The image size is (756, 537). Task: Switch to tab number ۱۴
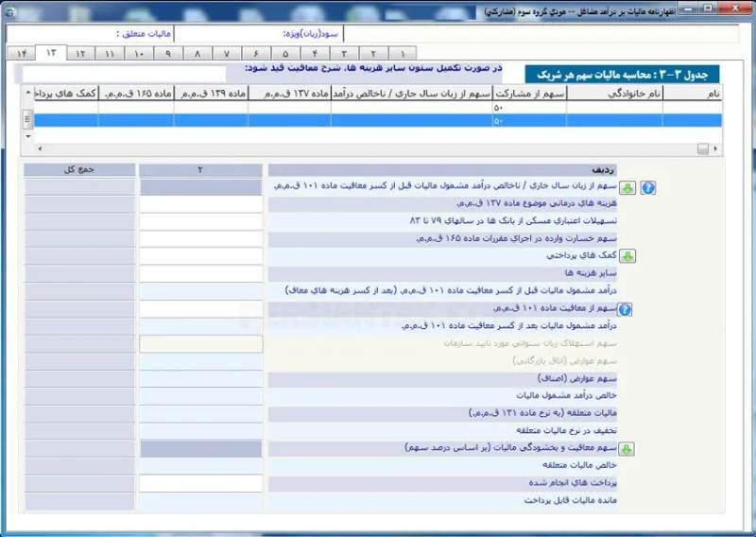pos(21,53)
